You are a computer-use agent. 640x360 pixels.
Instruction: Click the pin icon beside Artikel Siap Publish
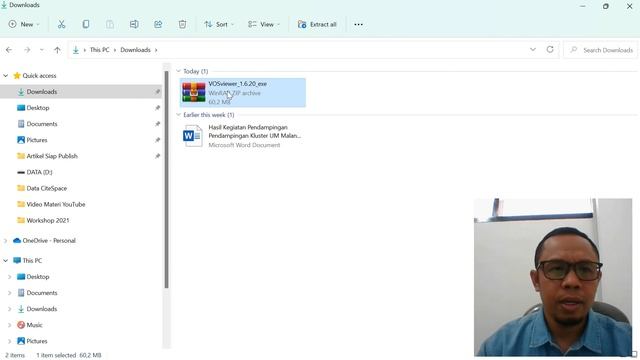point(158,156)
